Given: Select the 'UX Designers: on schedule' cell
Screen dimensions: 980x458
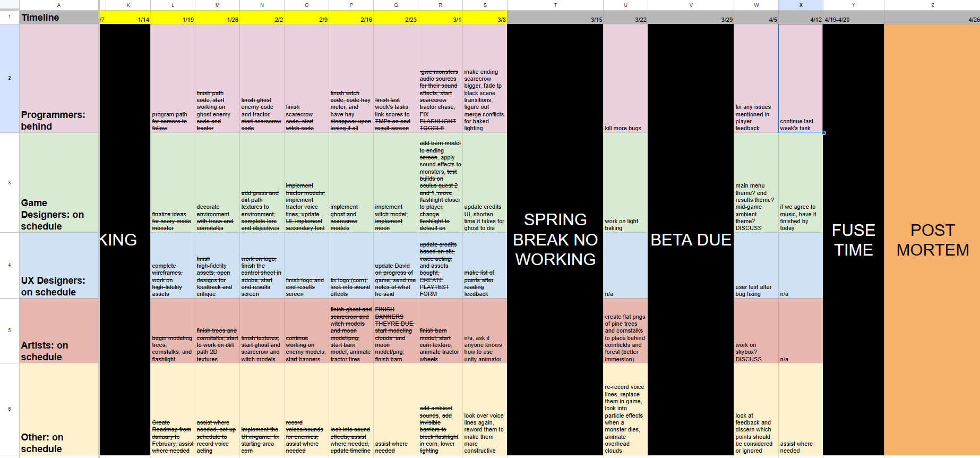Looking at the screenshot, I should pyautogui.click(x=58, y=265).
